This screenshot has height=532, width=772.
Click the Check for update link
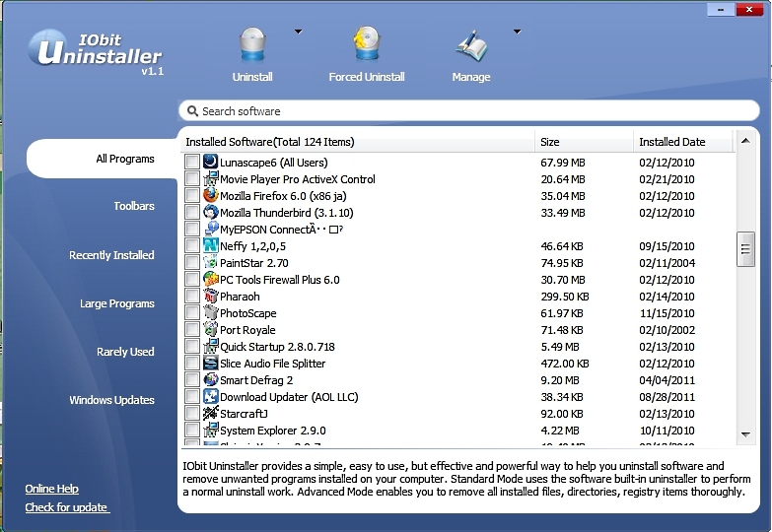(x=67, y=507)
